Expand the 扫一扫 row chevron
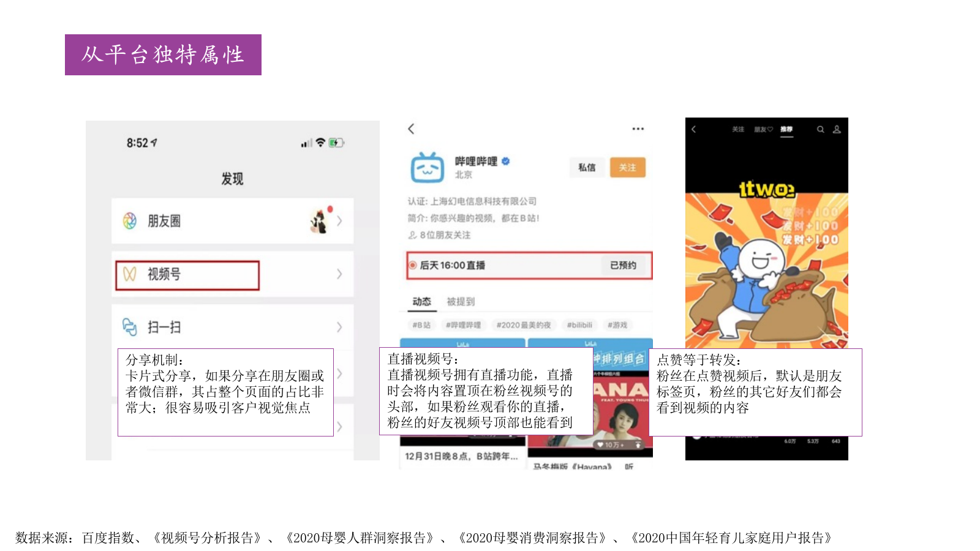Screen dimensions: 980x551 pos(341,327)
